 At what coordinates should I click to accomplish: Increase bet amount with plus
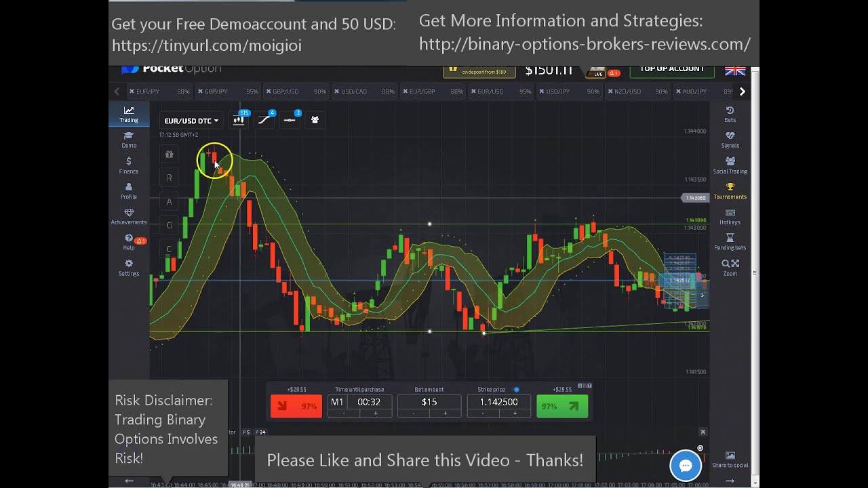point(445,413)
